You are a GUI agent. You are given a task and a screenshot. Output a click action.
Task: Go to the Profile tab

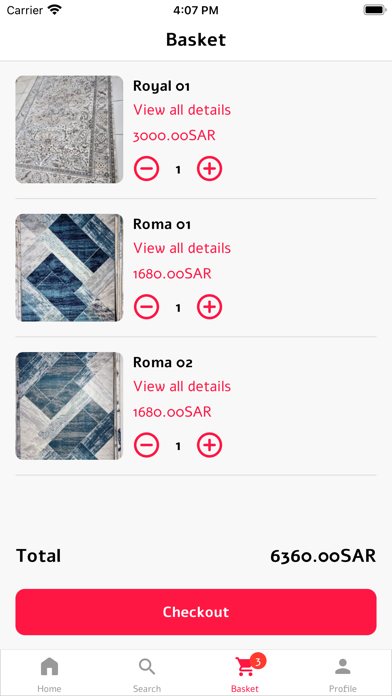click(343, 674)
